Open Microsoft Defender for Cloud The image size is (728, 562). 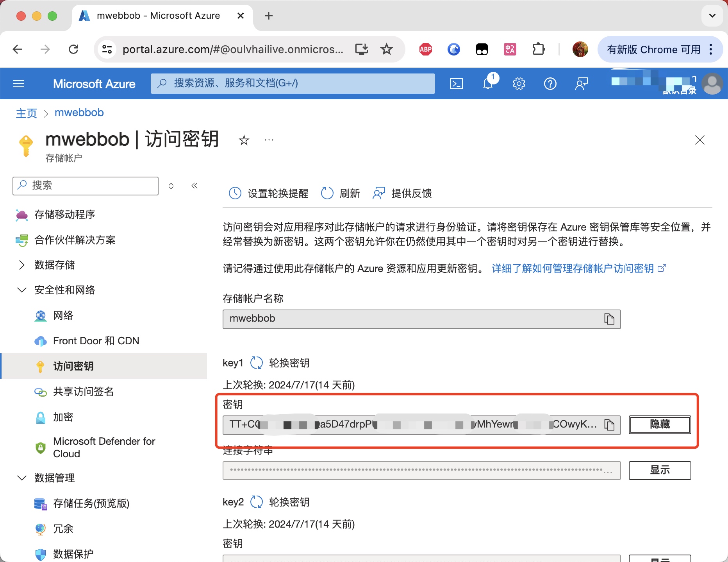104,447
